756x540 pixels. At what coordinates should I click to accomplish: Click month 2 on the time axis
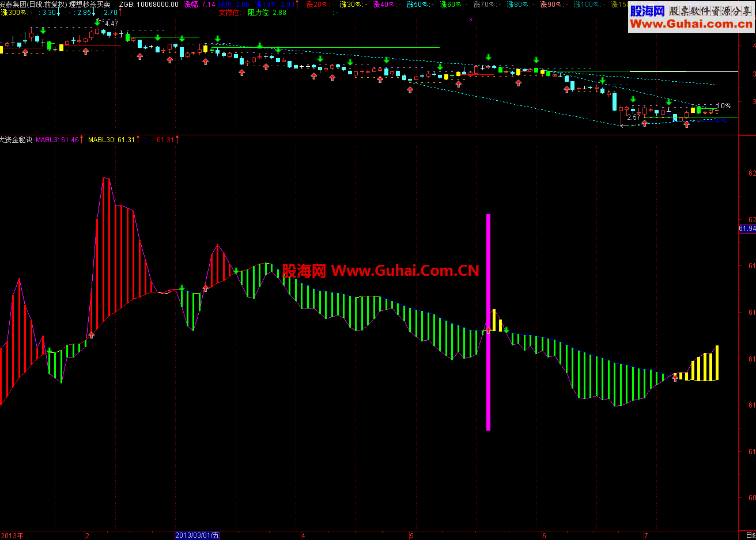88,535
